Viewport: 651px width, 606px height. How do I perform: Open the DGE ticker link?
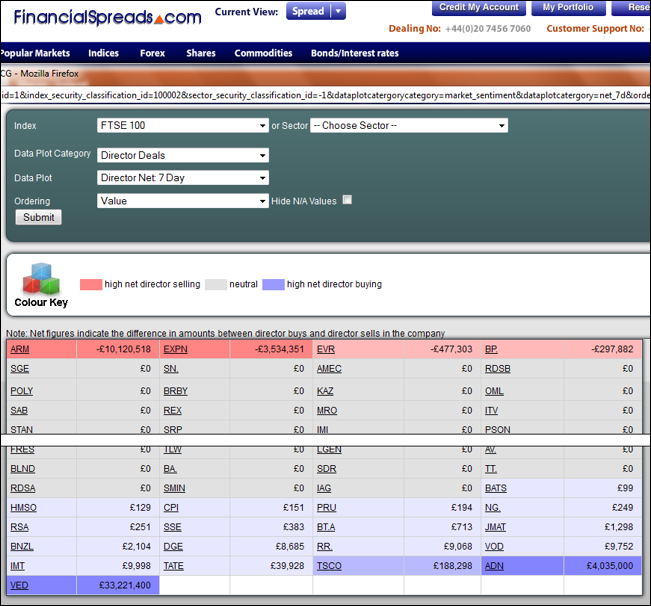(x=173, y=546)
